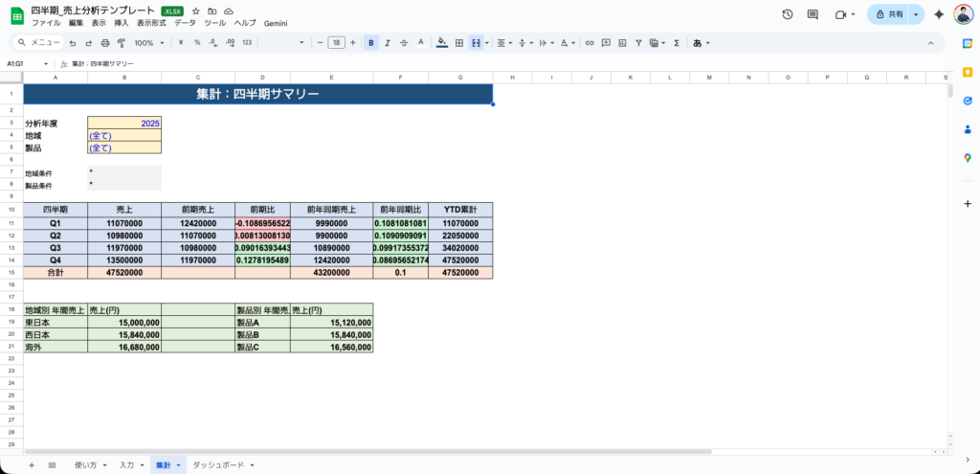This screenshot has width=980, height=474.
Task: Toggle strikethrough formatting
Action: pyautogui.click(x=404, y=43)
